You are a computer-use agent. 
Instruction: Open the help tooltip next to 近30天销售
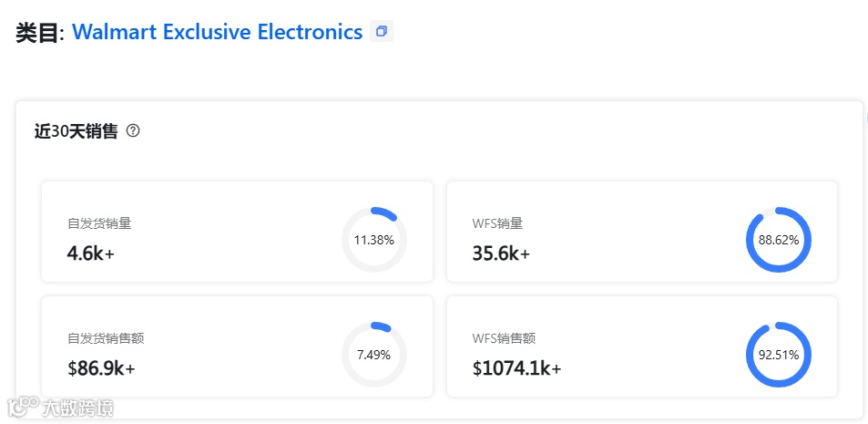pos(133,131)
